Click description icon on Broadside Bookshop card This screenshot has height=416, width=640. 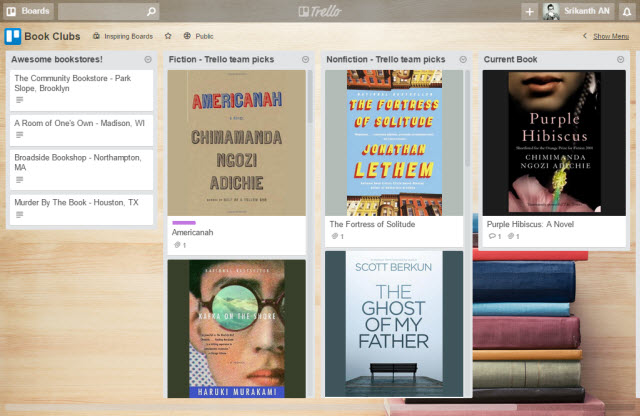point(19,180)
